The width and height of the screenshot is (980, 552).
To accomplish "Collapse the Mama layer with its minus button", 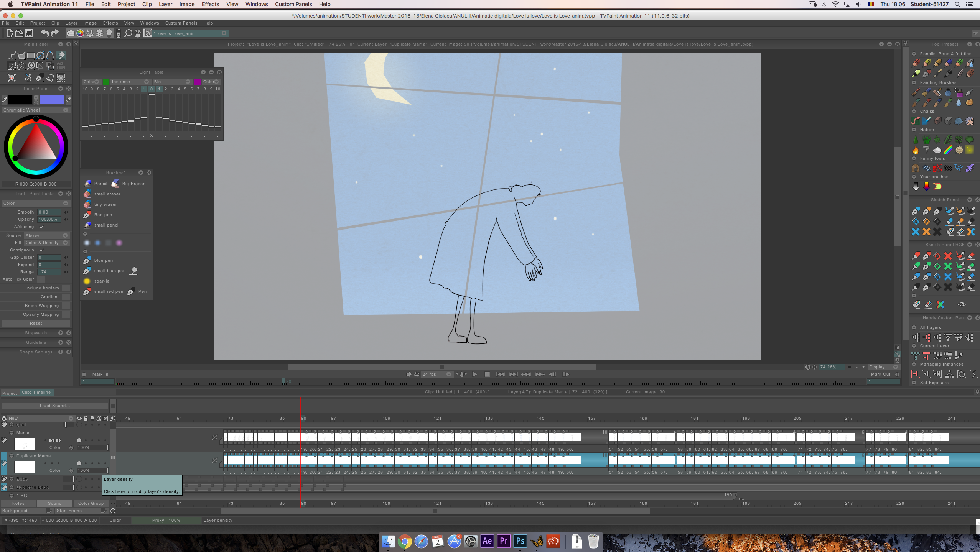I will coord(12,433).
